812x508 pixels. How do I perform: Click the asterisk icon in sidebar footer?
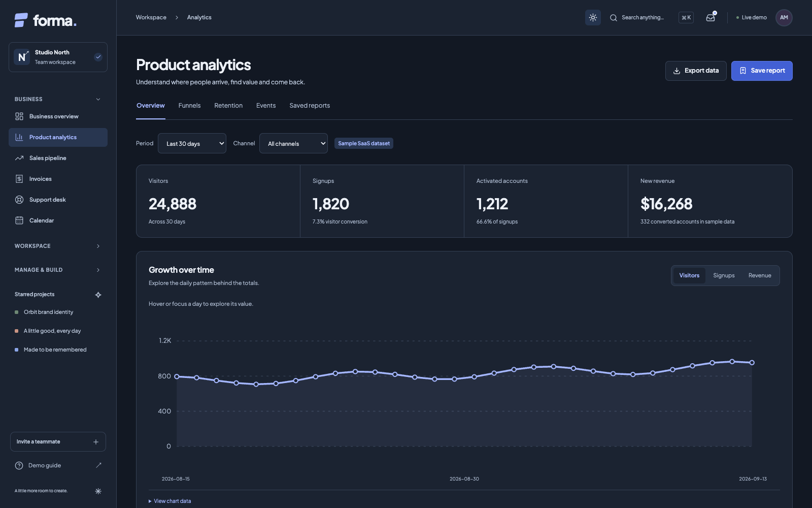click(x=98, y=491)
